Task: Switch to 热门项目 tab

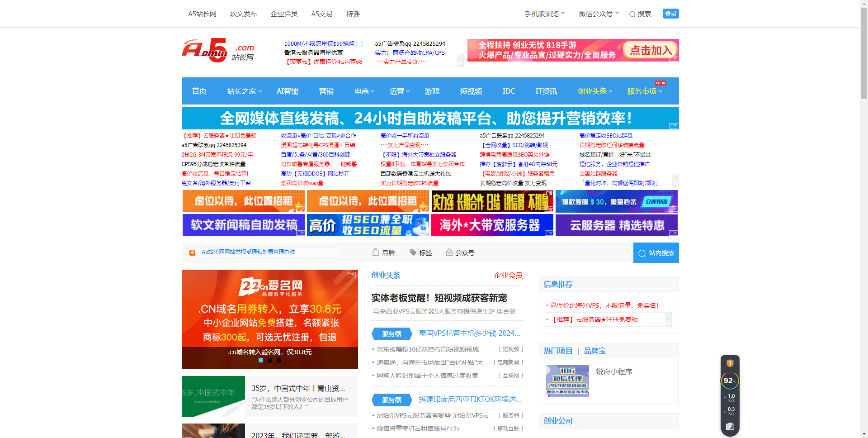Action: pyautogui.click(x=558, y=351)
